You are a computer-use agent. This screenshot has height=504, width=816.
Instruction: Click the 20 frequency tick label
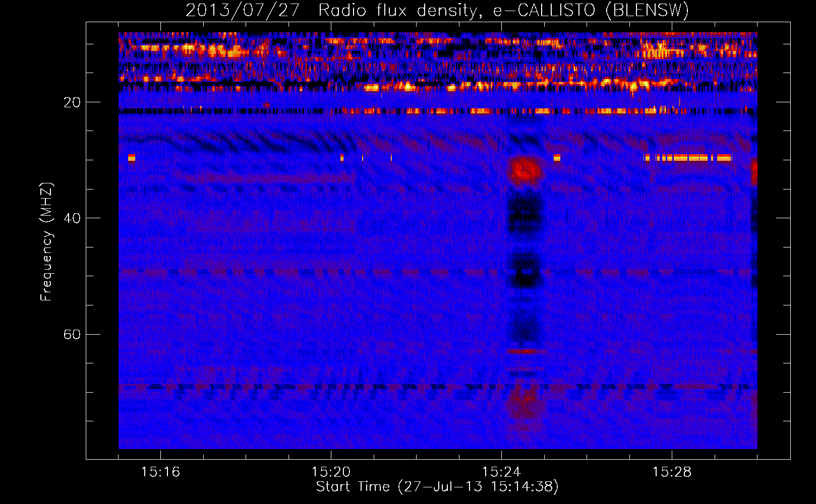coord(72,102)
